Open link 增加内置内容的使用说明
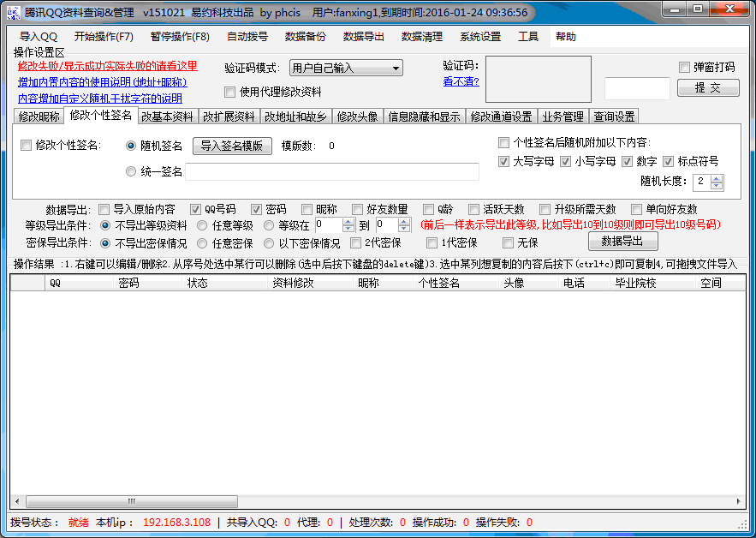 pyautogui.click(x=102, y=82)
